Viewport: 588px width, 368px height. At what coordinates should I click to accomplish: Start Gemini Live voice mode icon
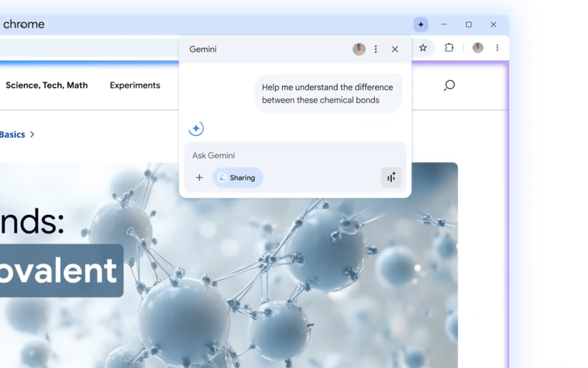(x=391, y=177)
